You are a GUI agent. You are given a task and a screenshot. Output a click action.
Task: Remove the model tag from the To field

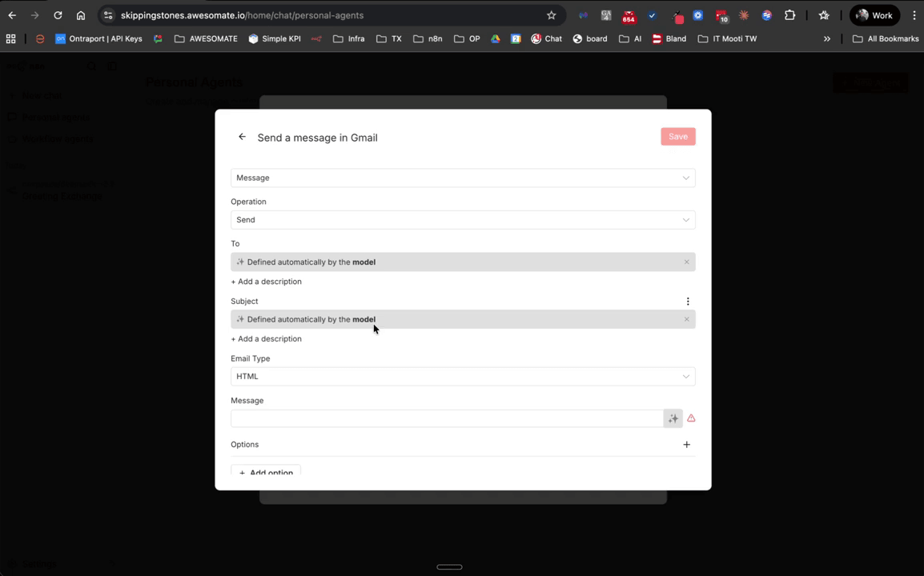pos(686,262)
